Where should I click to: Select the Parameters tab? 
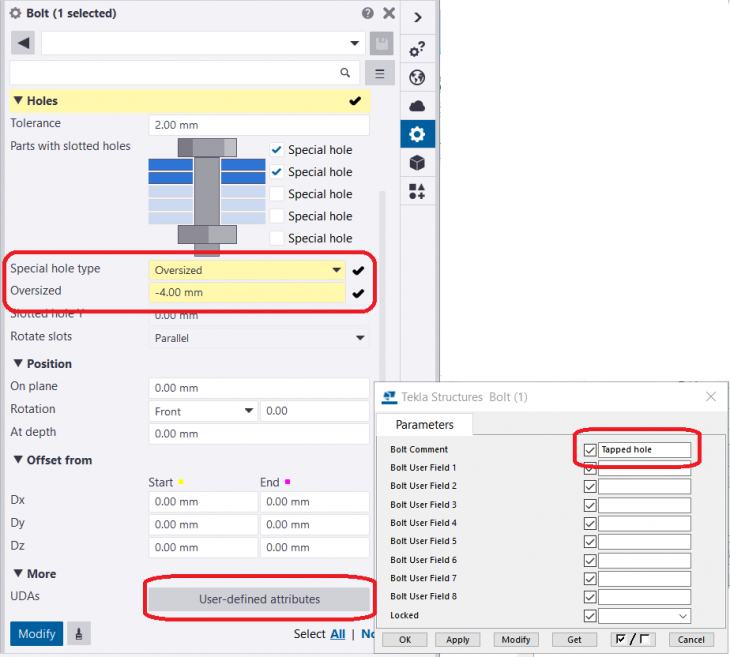click(425, 425)
